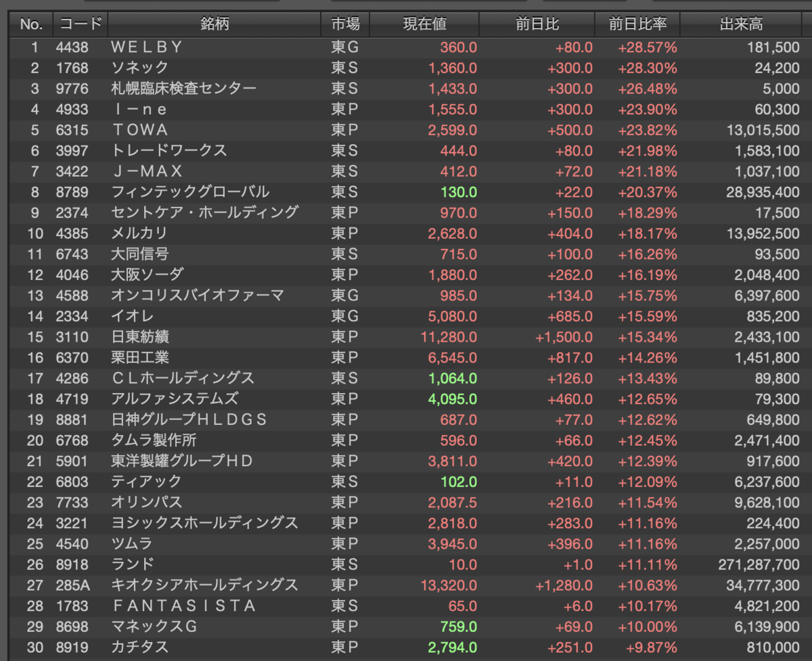Image resolution: width=812 pixels, height=661 pixels.
Task: Click 大同信号 in the list
Action: [139, 254]
